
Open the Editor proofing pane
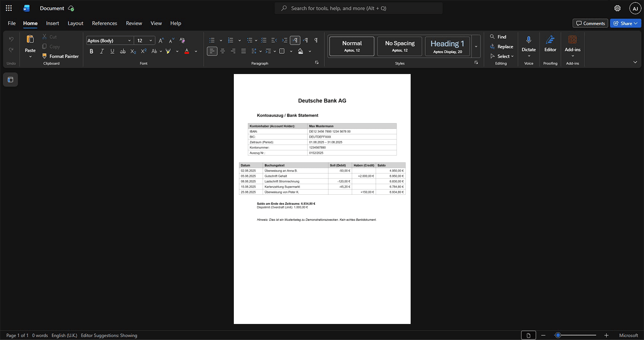pyautogui.click(x=550, y=43)
